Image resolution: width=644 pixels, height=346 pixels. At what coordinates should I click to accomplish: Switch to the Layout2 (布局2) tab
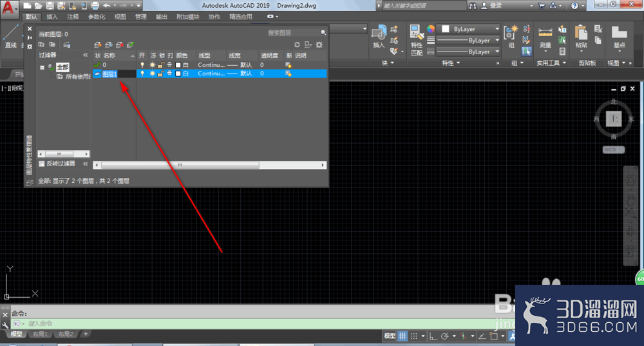click(65, 334)
